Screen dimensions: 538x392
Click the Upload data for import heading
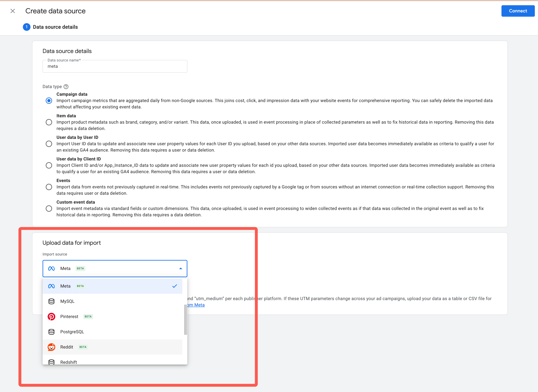coord(72,243)
